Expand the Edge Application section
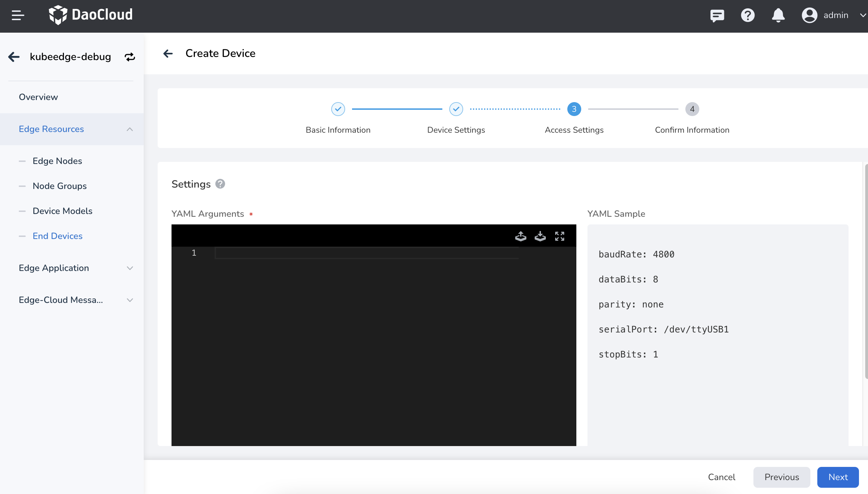Screen dimensions: 868x494 (130, 268)
